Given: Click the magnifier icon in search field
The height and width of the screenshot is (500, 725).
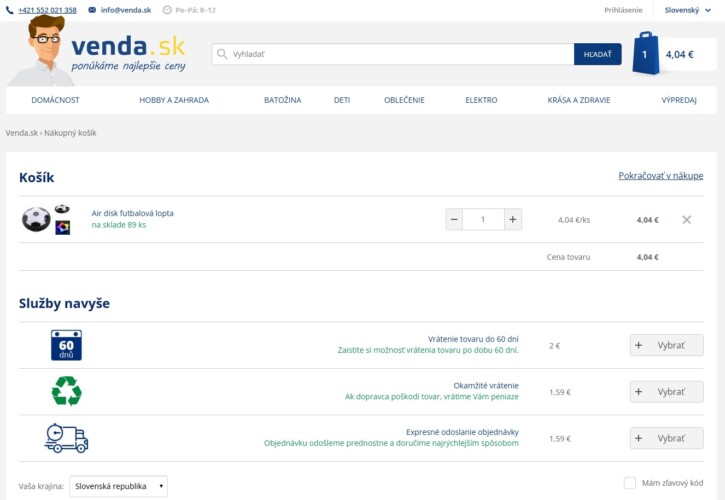Looking at the screenshot, I should point(222,54).
